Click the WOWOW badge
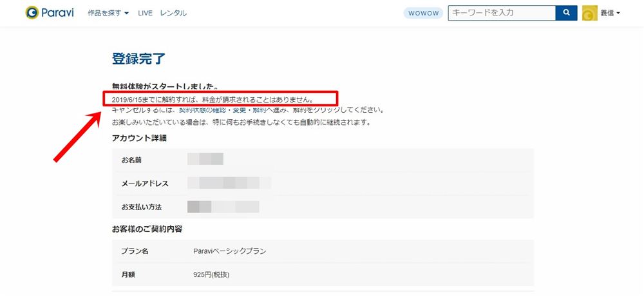 pyautogui.click(x=423, y=13)
